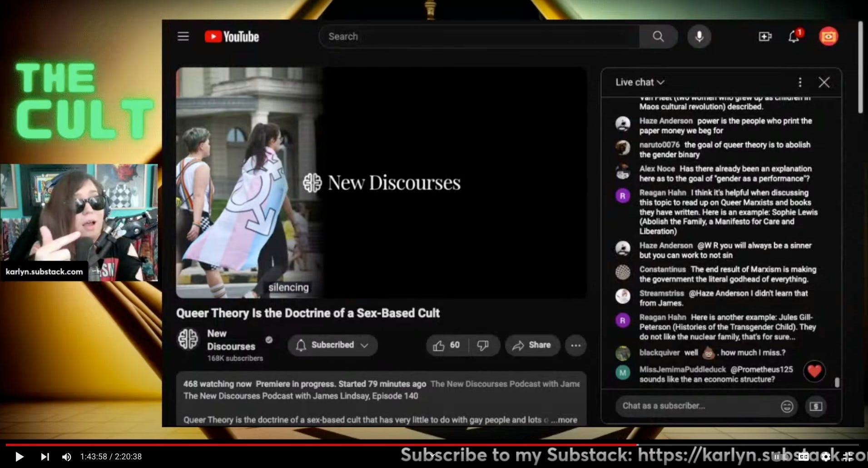Open the notifications bell with badge
This screenshot has width=868, height=468.
pos(794,36)
